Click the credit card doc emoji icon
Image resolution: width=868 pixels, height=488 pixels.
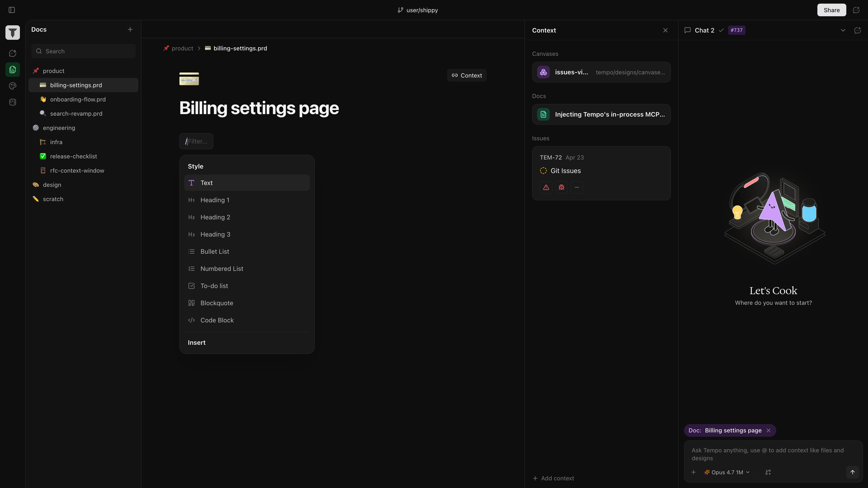(189, 79)
